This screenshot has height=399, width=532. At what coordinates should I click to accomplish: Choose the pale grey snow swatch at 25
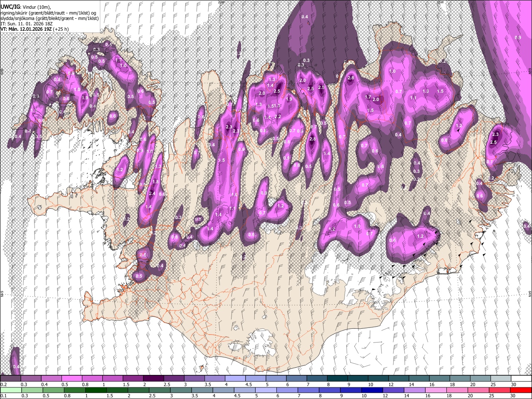[501, 379]
